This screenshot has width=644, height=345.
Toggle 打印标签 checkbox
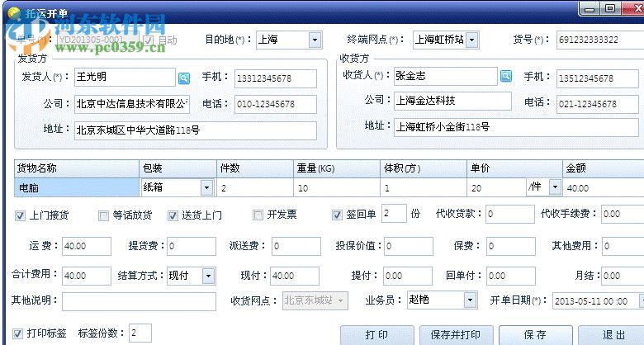coord(17,333)
